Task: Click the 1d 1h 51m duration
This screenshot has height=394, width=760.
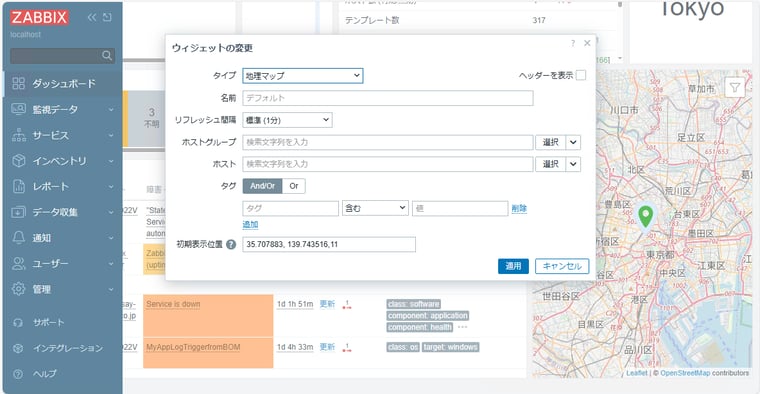Action: (295, 304)
